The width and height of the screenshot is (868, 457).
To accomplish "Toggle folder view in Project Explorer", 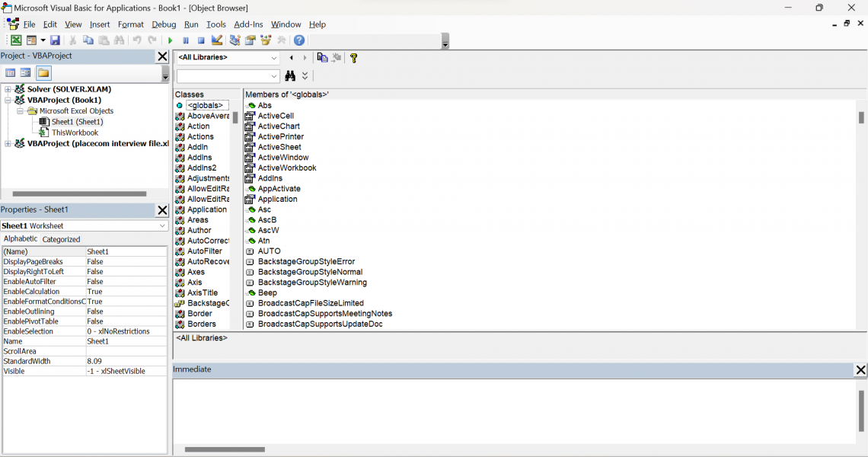I will tap(43, 73).
